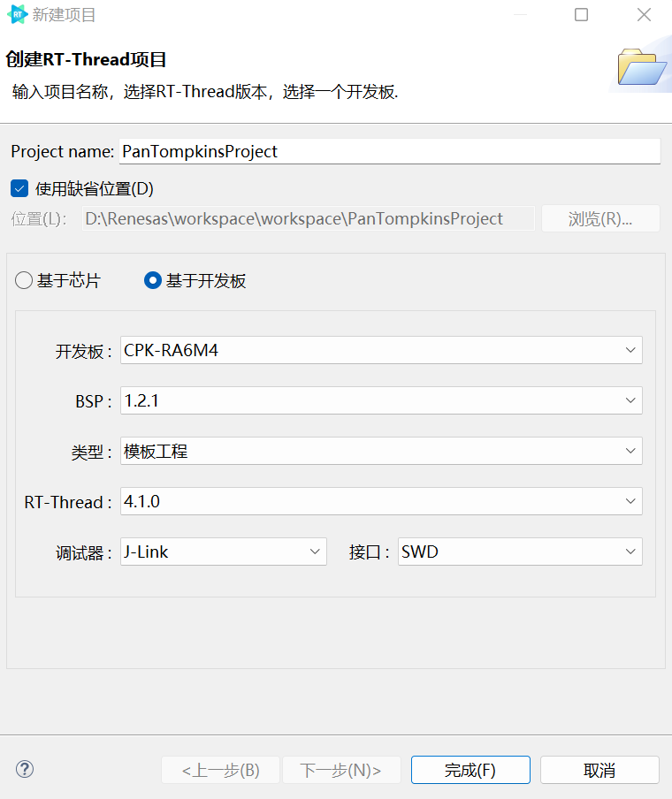Image resolution: width=672 pixels, height=799 pixels.
Task: Click the 接口 label
Action: click(x=369, y=552)
